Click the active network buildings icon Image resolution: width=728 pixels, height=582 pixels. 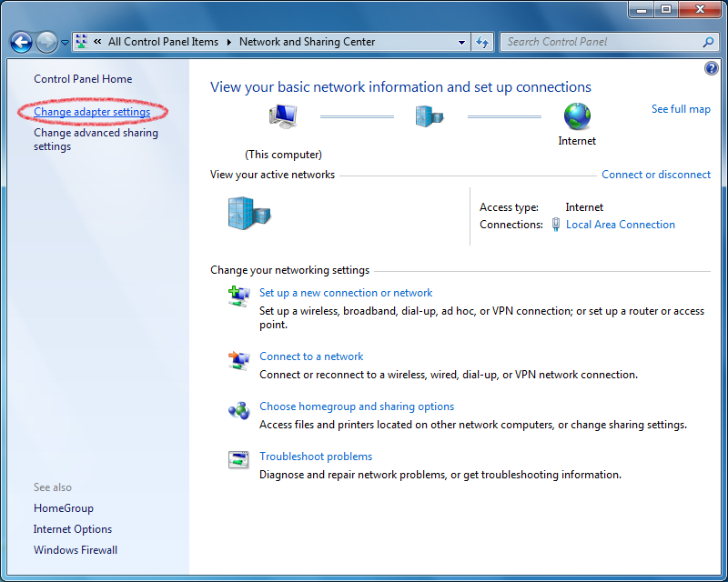pos(248,214)
